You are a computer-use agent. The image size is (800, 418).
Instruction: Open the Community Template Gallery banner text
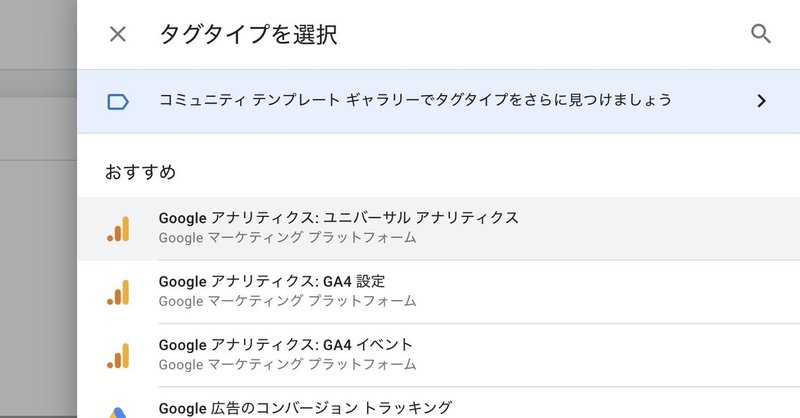coord(415,101)
